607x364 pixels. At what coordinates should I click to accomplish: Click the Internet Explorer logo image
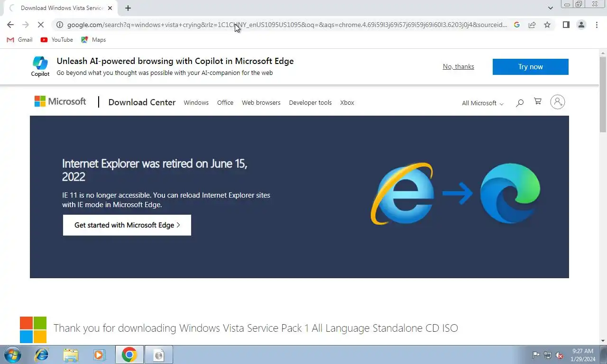[x=402, y=193]
